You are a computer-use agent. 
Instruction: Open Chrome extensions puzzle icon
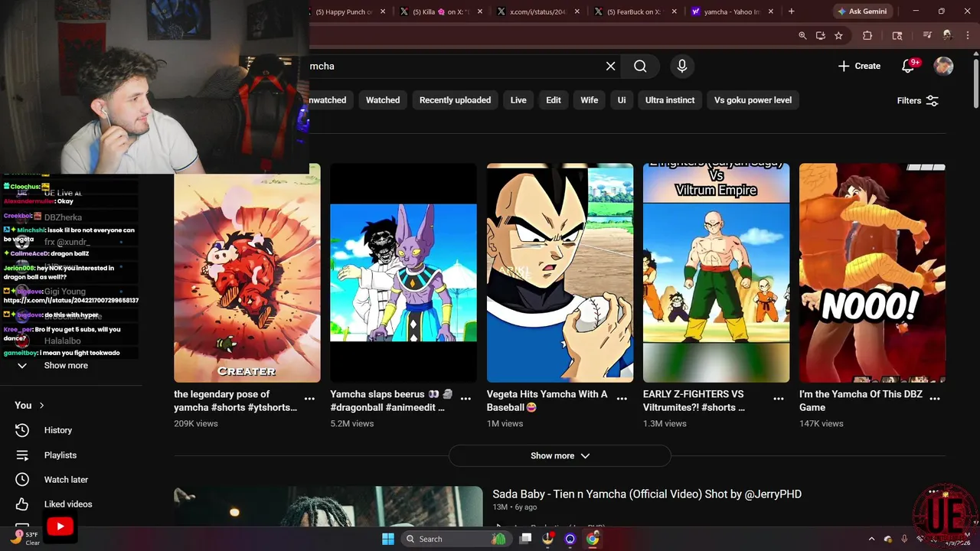tap(867, 35)
